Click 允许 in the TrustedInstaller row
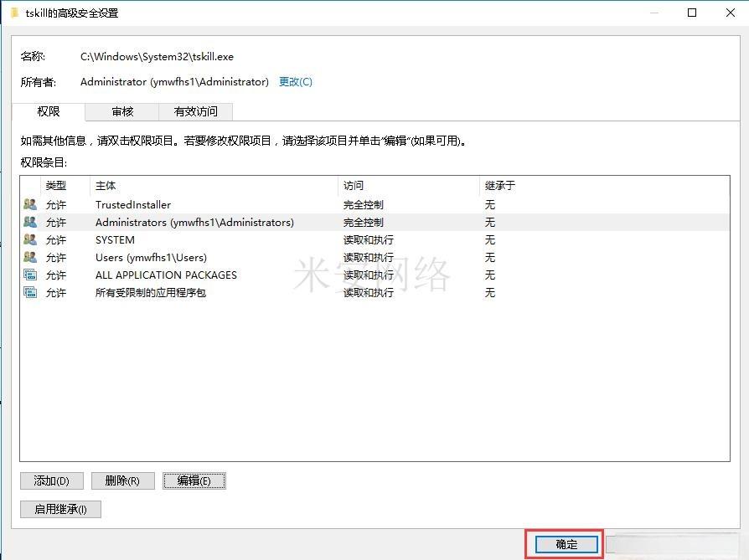This screenshot has width=749, height=560. [56, 205]
